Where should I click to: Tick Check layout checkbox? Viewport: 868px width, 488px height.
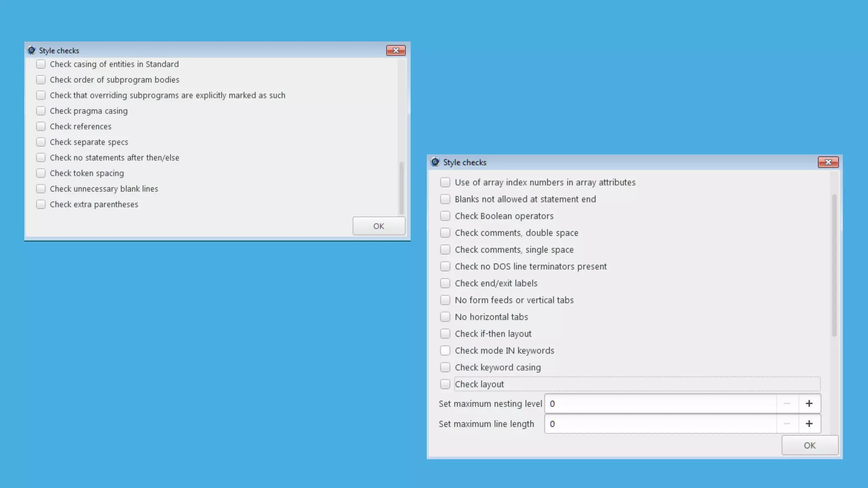[x=445, y=384]
